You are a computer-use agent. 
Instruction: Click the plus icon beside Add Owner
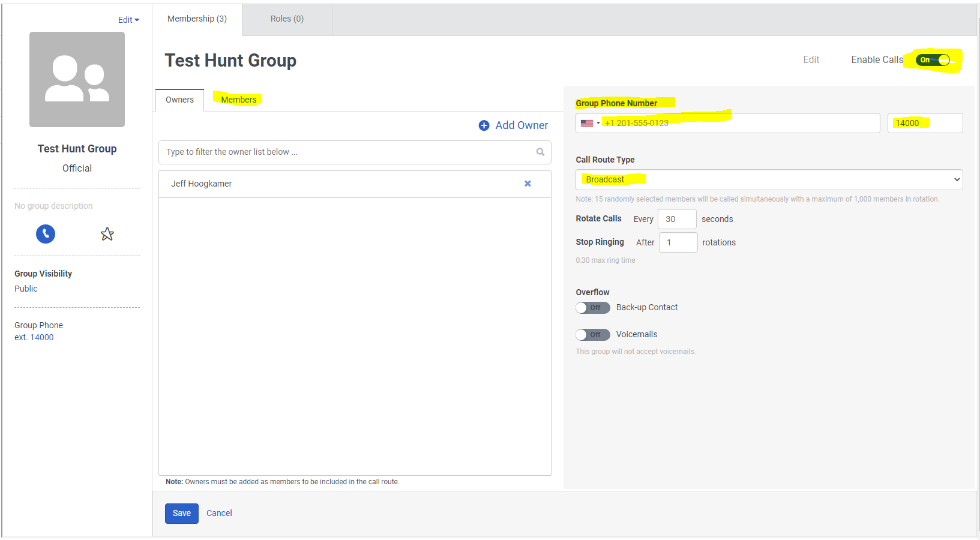coord(484,125)
